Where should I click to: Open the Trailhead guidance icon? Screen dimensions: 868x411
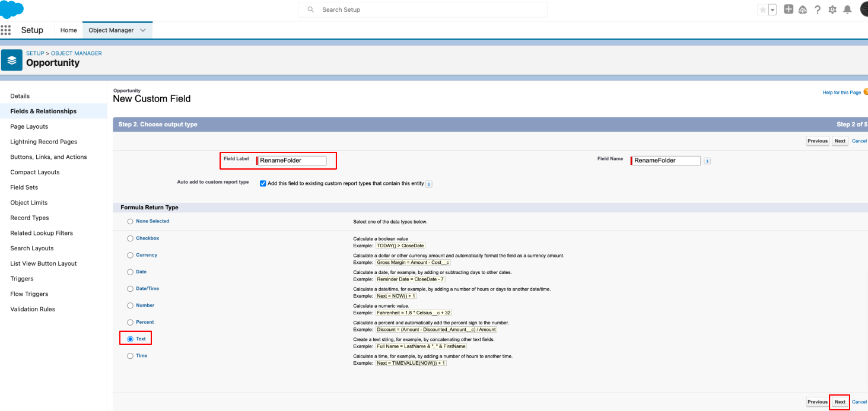[803, 9]
